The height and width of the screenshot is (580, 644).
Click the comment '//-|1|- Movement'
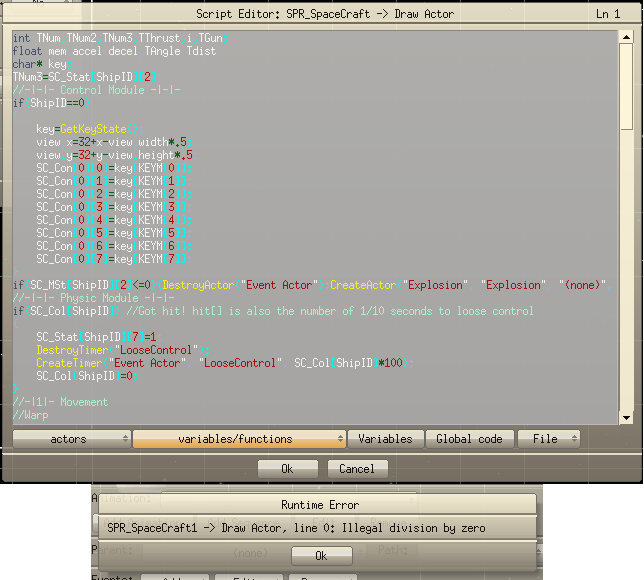60,402
